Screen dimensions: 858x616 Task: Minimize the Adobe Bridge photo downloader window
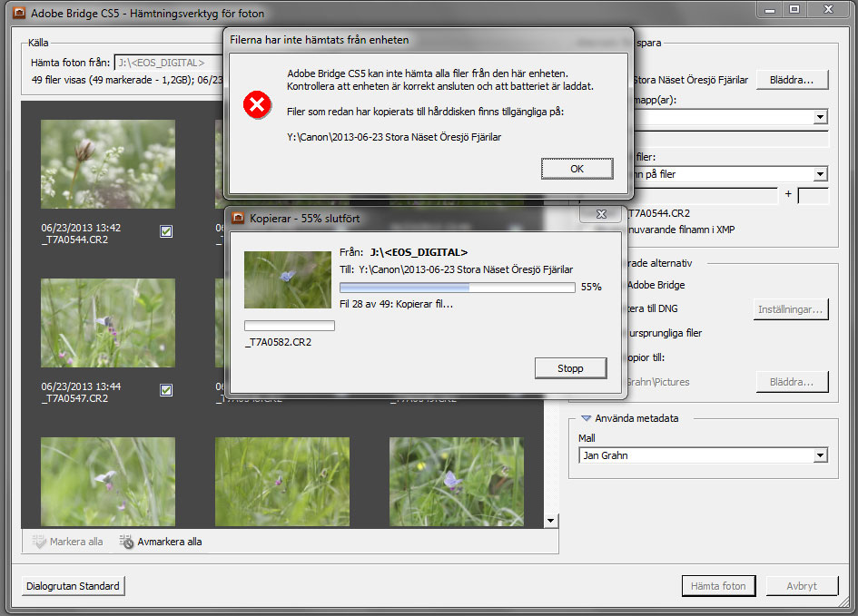(x=770, y=9)
